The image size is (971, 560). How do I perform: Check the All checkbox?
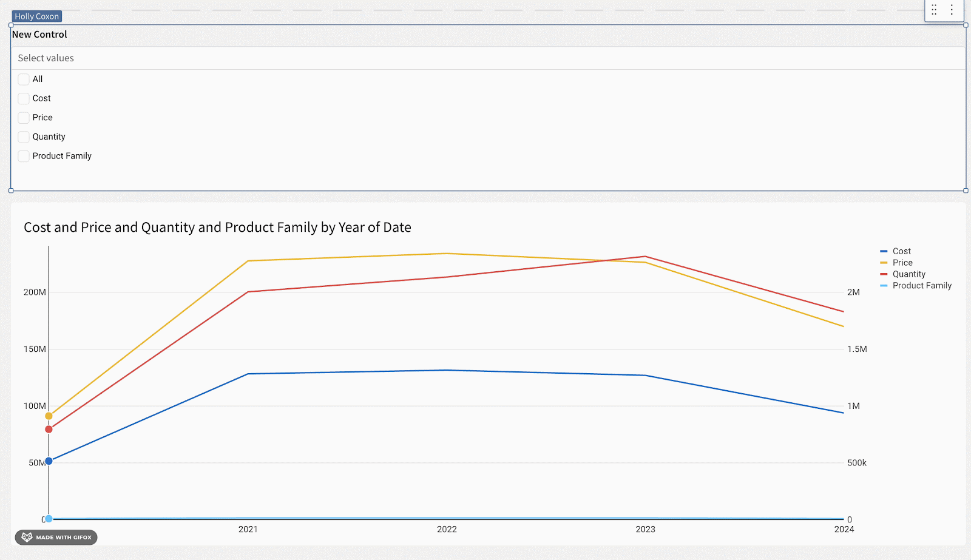tap(24, 79)
